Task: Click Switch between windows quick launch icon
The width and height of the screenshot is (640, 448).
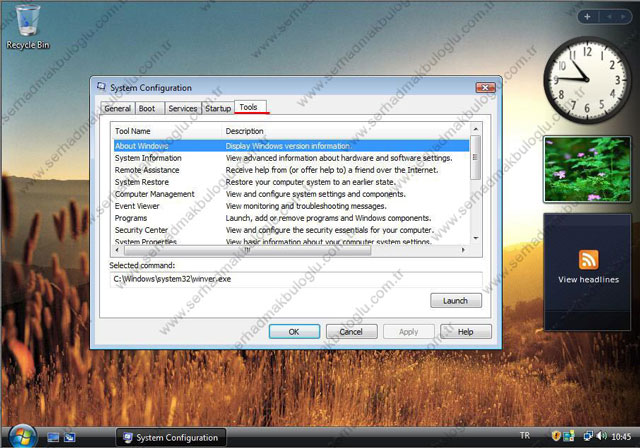Action: (70, 437)
